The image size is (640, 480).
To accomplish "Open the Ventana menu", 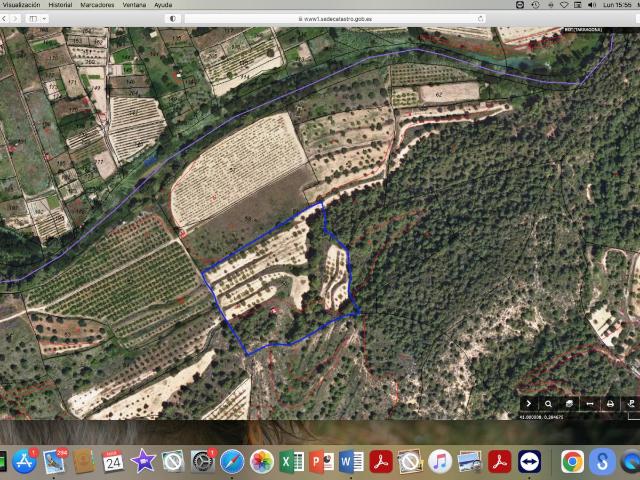I will point(134,5).
